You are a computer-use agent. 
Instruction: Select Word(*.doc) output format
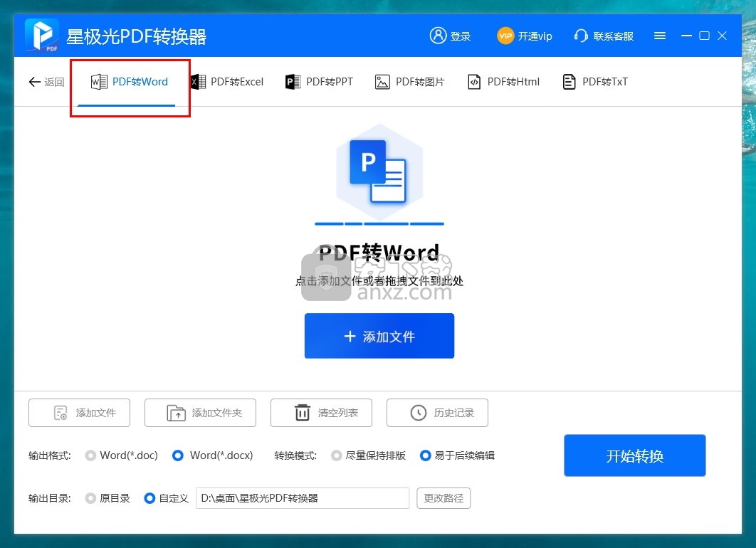[122, 455]
